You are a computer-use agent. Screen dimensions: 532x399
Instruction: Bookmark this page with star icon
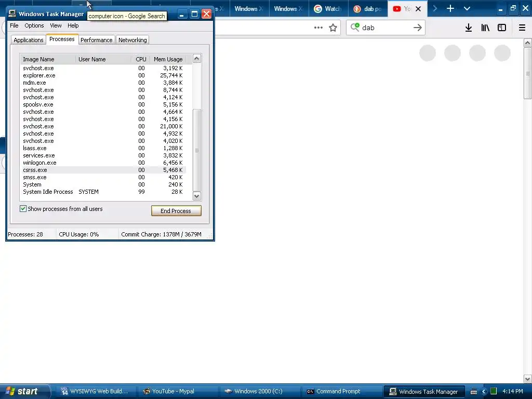[x=333, y=28]
